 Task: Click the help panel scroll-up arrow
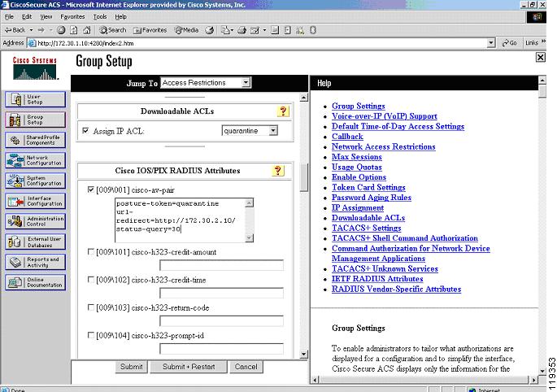(x=542, y=81)
